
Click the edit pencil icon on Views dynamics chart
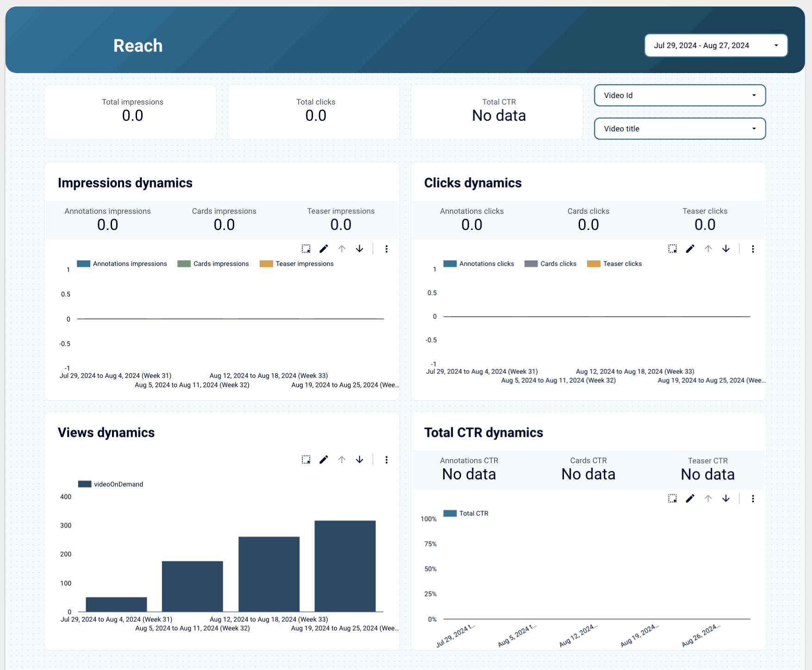pyautogui.click(x=324, y=459)
